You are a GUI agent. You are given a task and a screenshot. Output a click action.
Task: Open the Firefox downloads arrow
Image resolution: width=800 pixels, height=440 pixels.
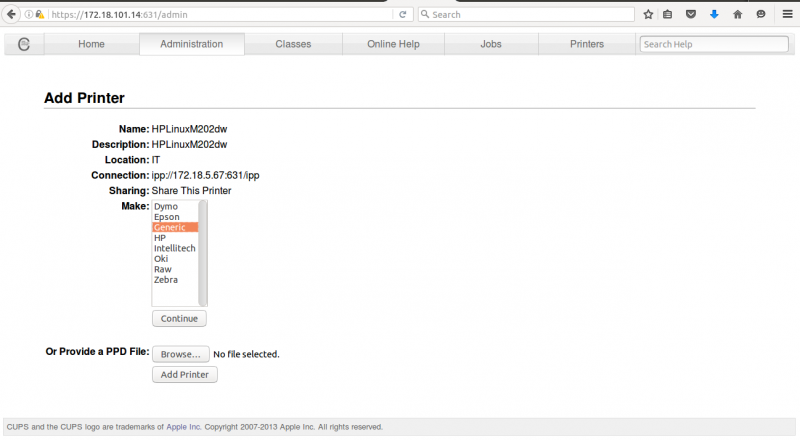(x=714, y=14)
